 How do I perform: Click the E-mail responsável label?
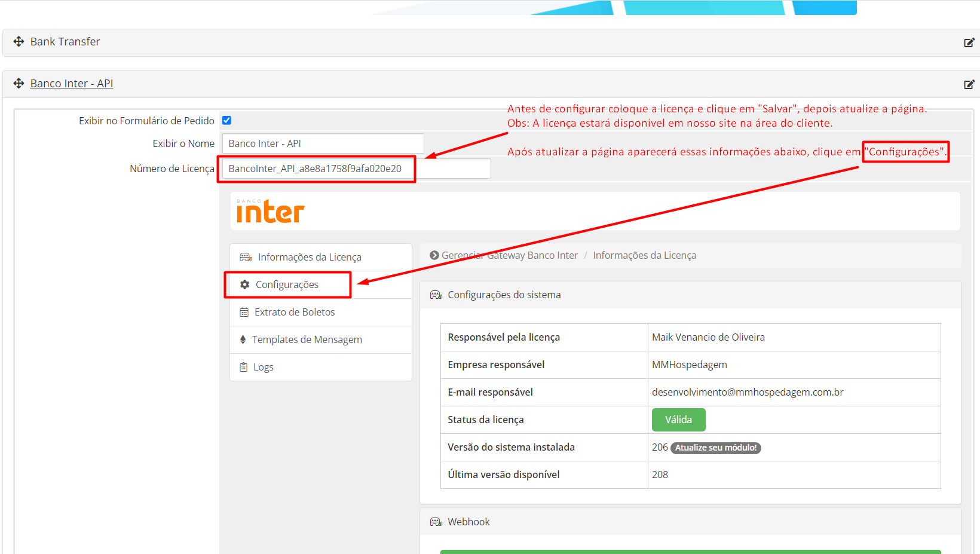pyautogui.click(x=490, y=392)
